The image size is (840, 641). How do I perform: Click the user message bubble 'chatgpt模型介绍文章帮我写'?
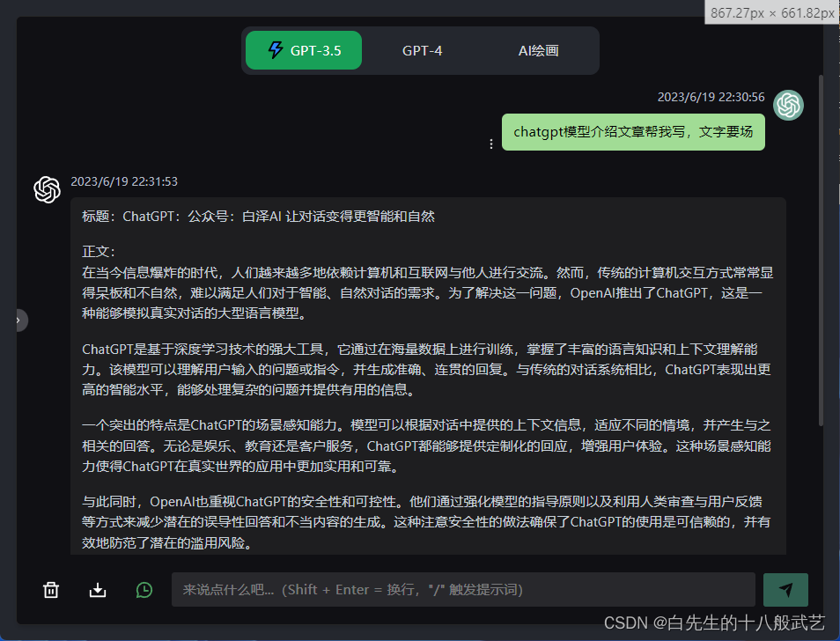tap(633, 132)
